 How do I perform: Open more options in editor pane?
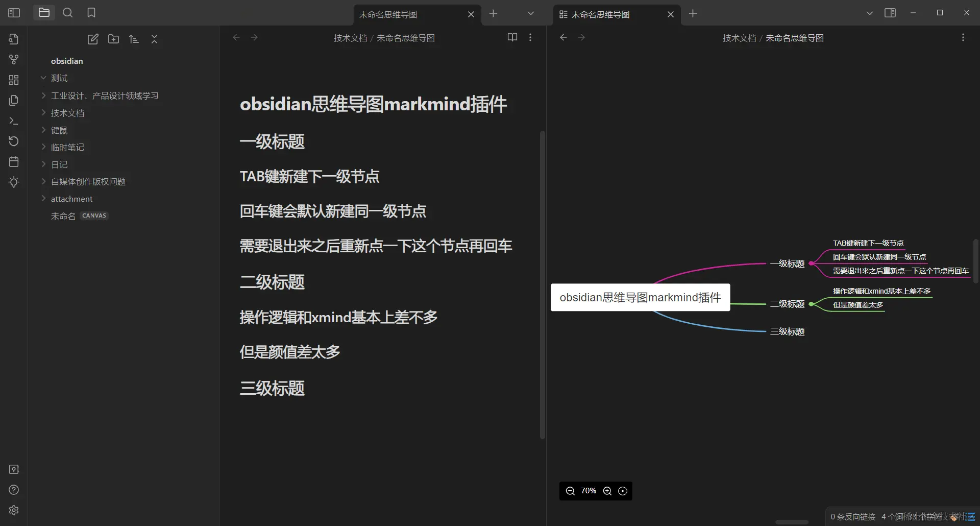pos(530,37)
